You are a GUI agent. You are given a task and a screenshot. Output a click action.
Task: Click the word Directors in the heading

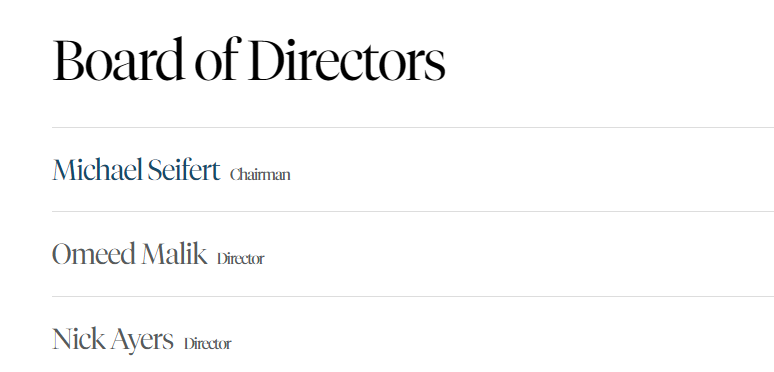click(x=348, y=59)
